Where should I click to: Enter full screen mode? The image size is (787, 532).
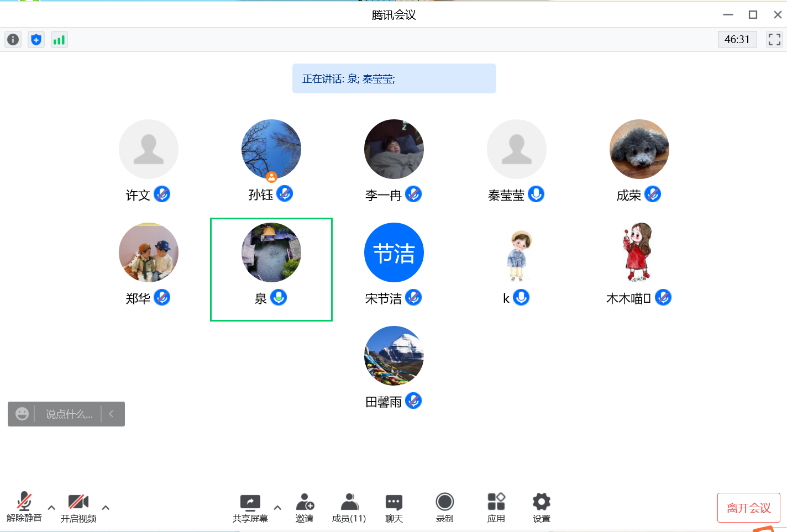pyautogui.click(x=774, y=39)
